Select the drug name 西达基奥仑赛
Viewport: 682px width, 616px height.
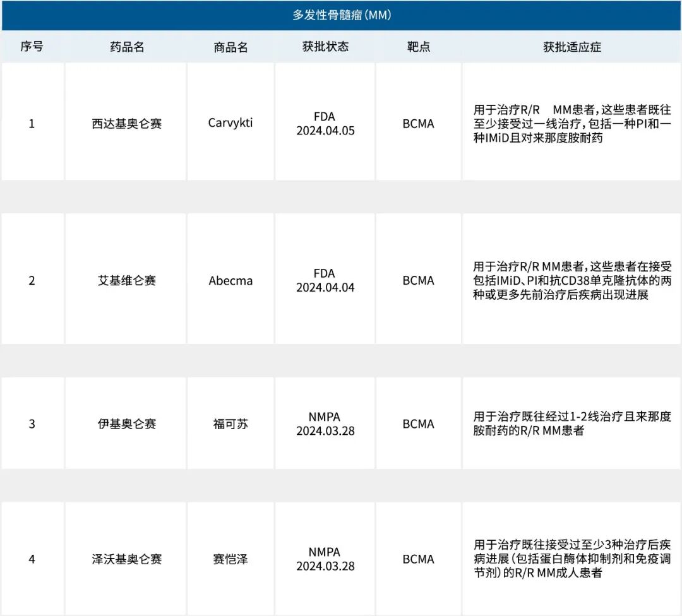126,124
